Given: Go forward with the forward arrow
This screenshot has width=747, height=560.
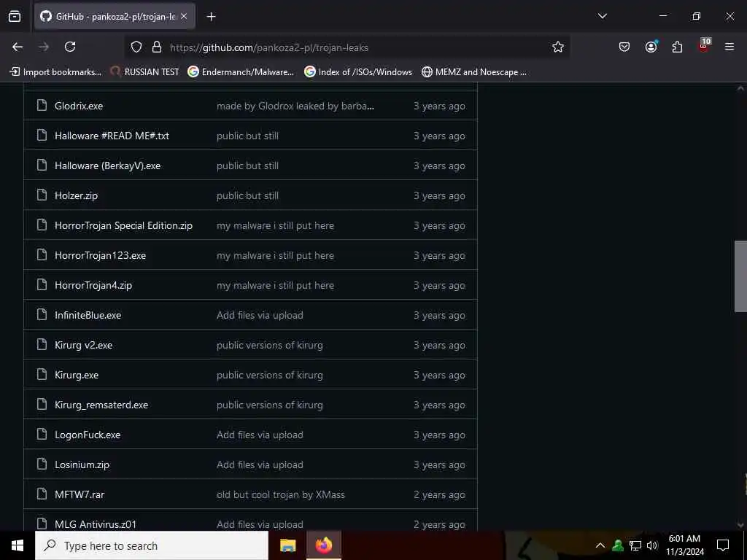Looking at the screenshot, I should [x=44, y=47].
